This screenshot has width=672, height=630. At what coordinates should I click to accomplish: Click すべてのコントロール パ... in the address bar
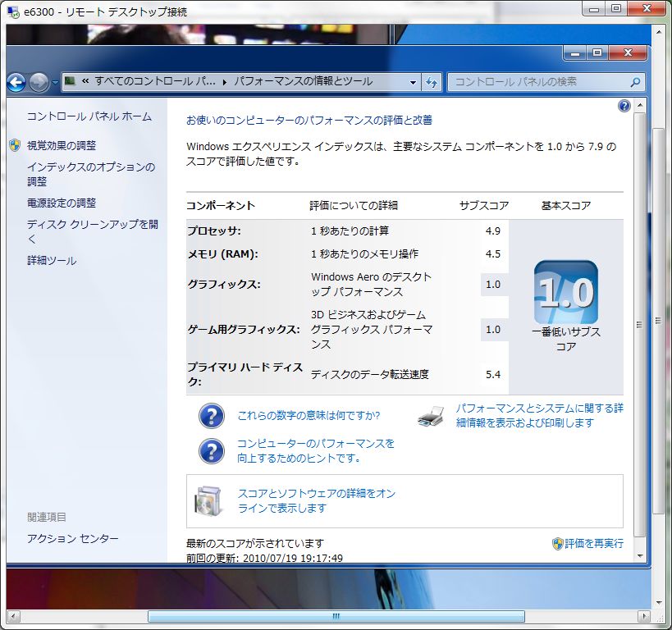[155, 81]
